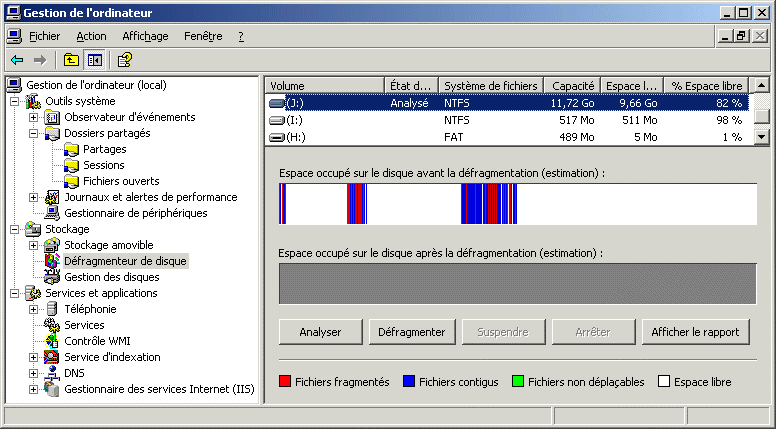Click the Up one level folder icon
Image resolution: width=776 pixels, height=429 pixels.
[x=71, y=60]
